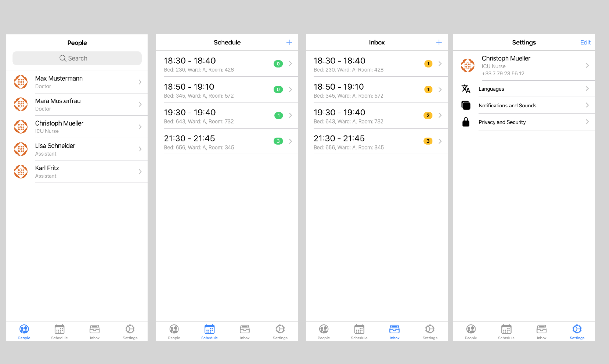Click the green badge 3 on 21:30 schedule
The width and height of the screenshot is (609, 364).
[x=278, y=141]
